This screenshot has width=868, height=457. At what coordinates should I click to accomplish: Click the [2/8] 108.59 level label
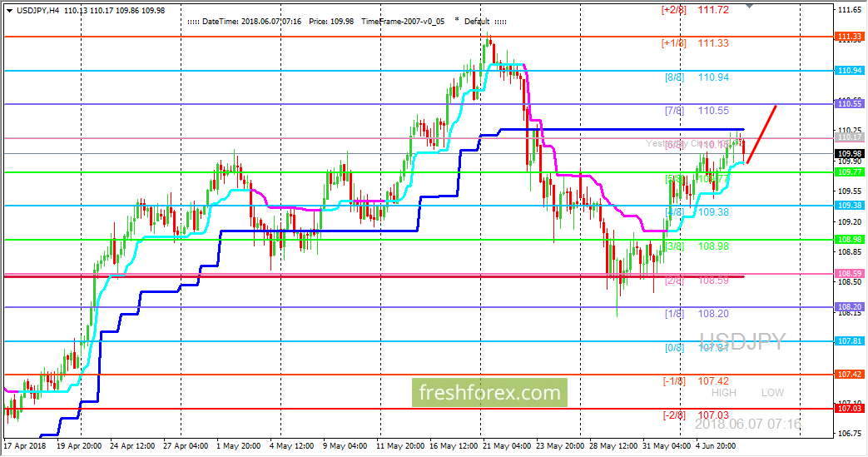[x=697, y=281]
